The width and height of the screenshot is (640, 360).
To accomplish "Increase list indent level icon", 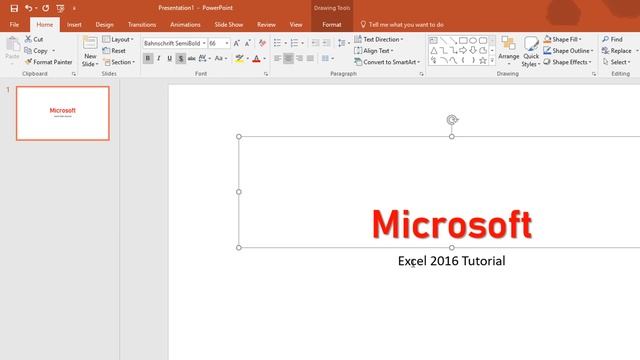I will point(326,42).
